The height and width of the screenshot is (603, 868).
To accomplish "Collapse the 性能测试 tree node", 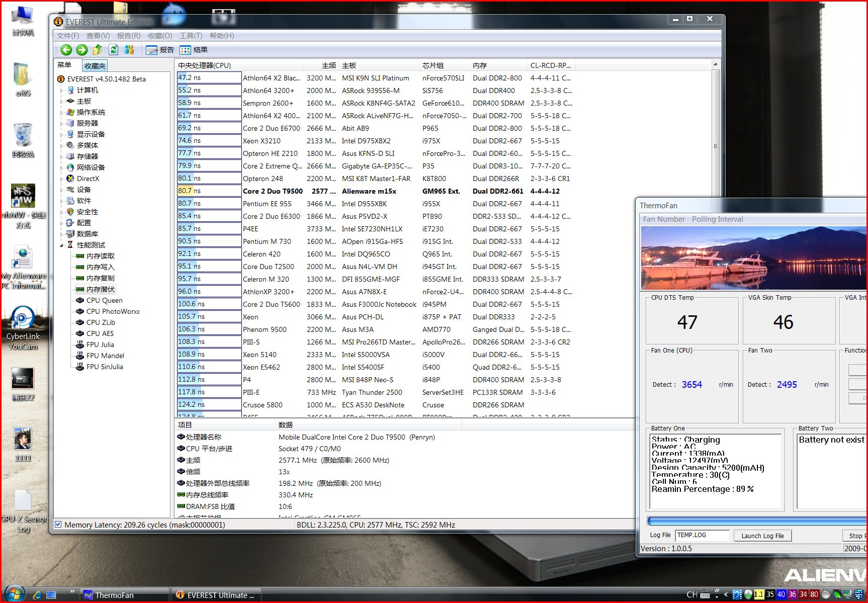I will tap(61, 245).
